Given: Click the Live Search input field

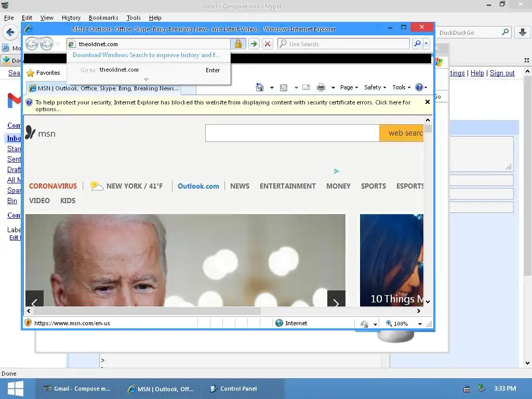Looking at the screenshot, I should 343,44.
